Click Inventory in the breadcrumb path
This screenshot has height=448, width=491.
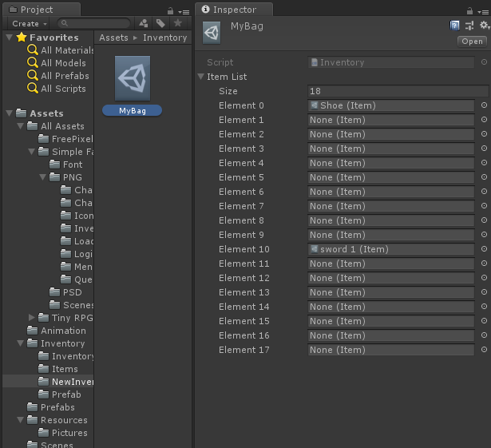tap(165, 38)
